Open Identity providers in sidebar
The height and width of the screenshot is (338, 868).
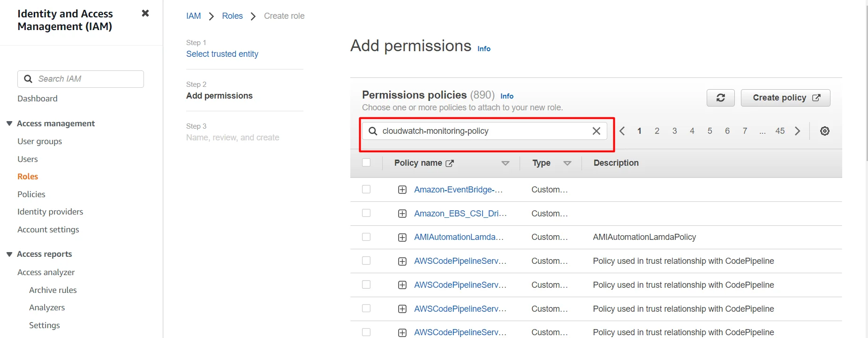(50, 212)
